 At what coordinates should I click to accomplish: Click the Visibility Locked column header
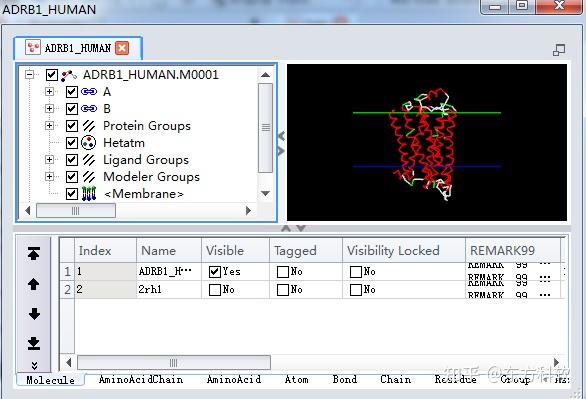tap(404, 251)
